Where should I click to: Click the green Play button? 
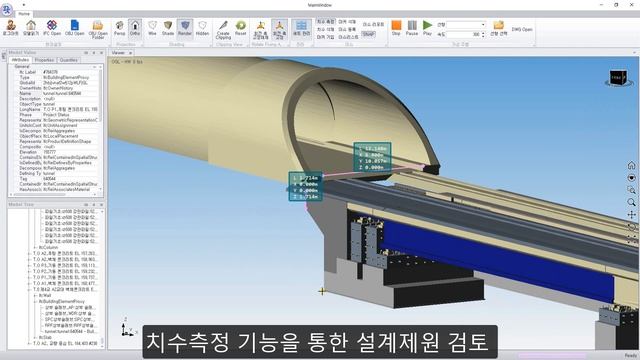[x=427, y=28]
